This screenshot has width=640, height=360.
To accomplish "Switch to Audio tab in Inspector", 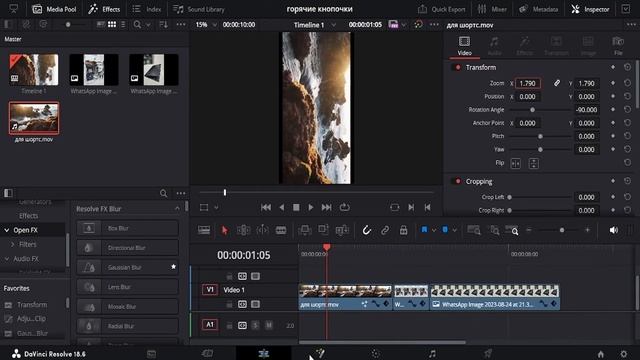I will (x=494, y=46).
